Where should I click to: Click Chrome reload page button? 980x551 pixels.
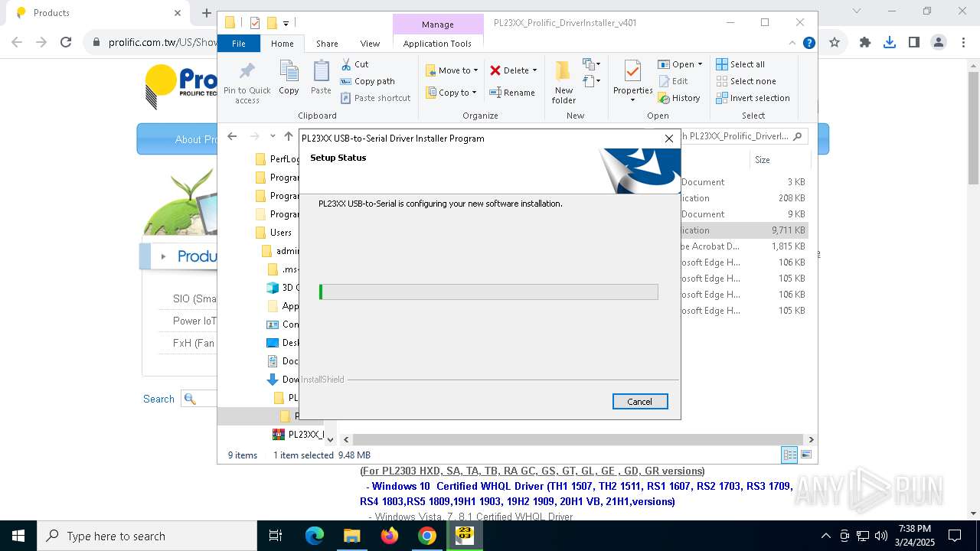[x=66, y=43]
